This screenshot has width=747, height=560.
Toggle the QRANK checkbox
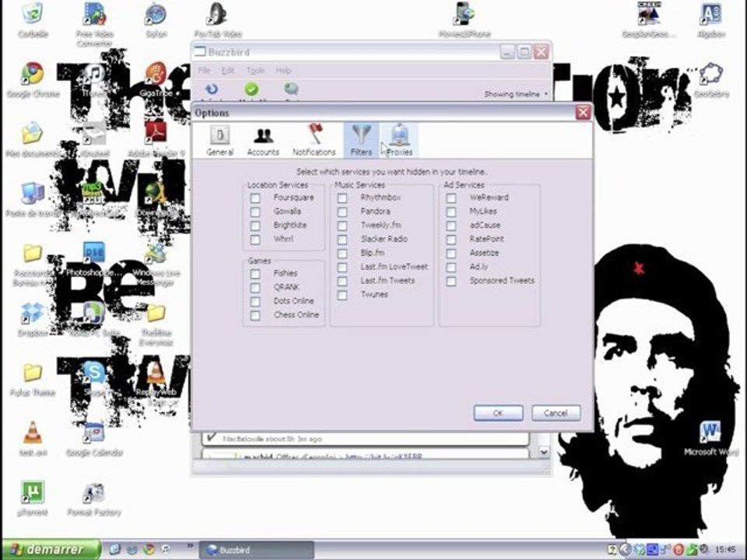255,288
